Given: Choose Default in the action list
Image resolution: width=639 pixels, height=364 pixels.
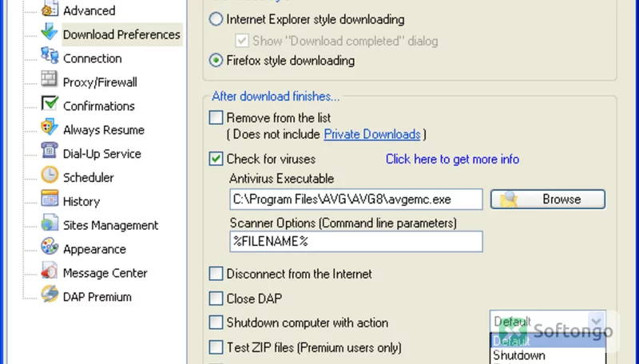Looking at the screenshot, I should (x=548, y=341).
